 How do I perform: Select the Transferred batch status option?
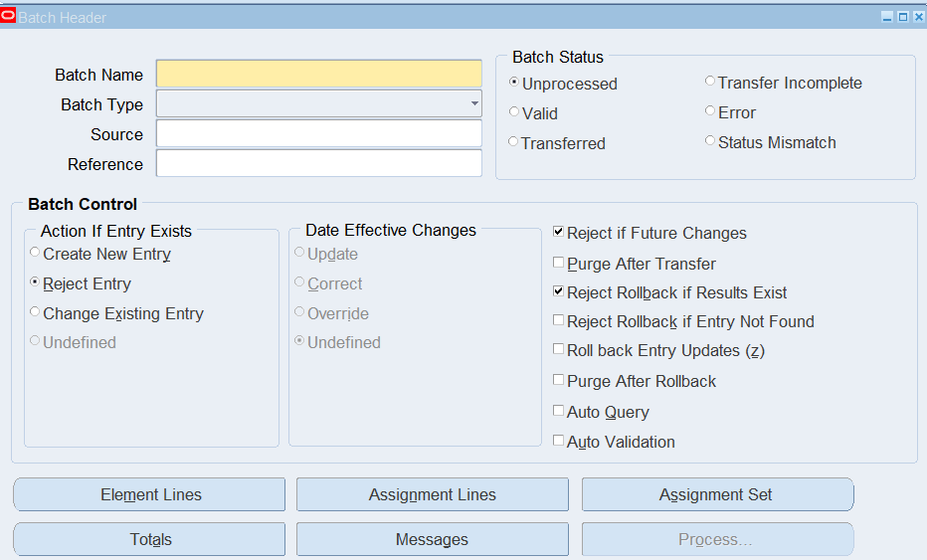click(x=514, y=142)
